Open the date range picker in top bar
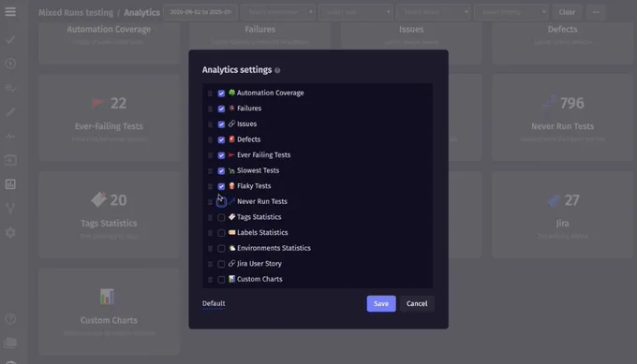The width and height of the screenshot is (637, 364). 200,12
